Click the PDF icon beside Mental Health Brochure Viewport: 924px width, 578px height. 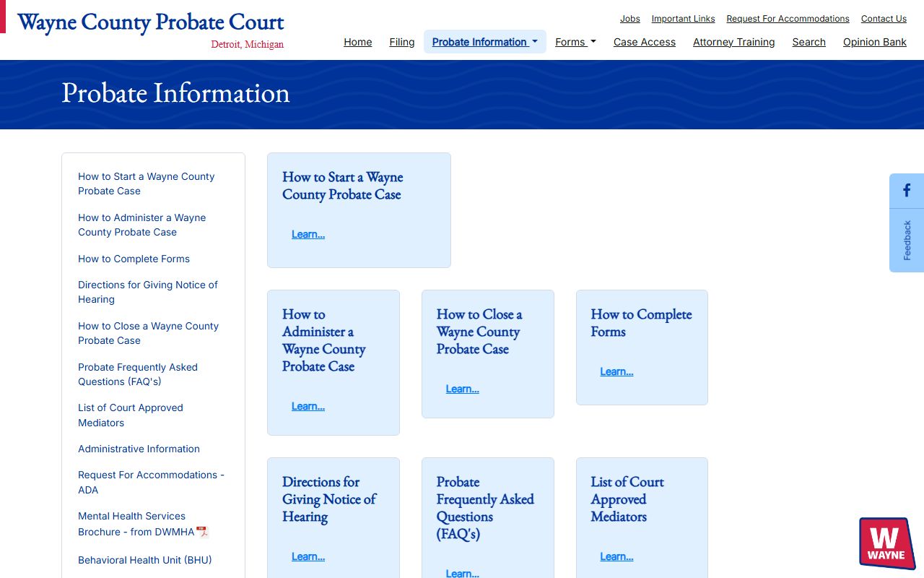tap(202, 532)
